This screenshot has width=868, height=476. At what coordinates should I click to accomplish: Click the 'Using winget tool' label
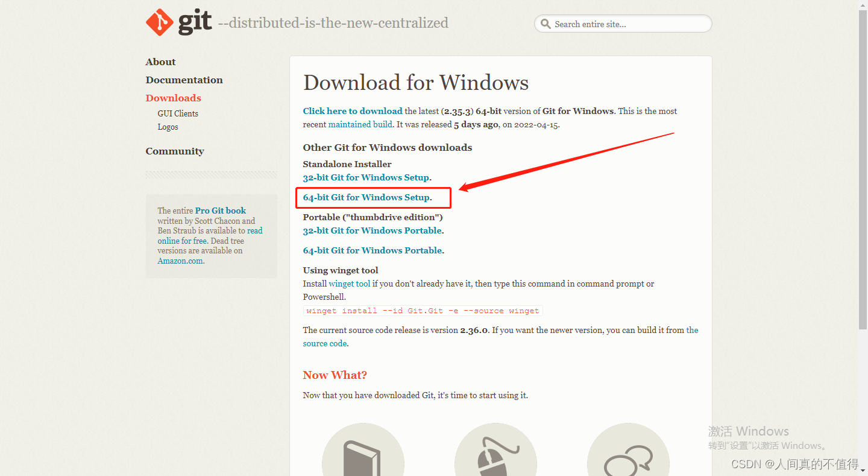[341, 270]
